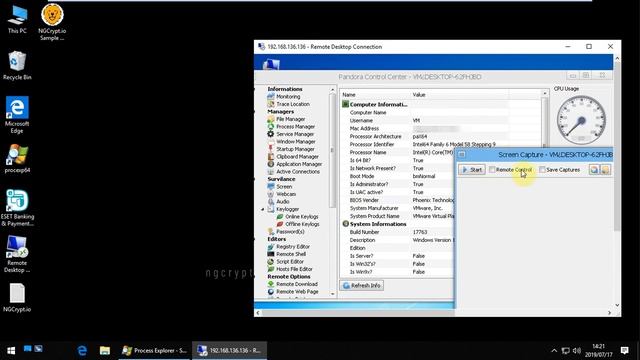Open Audio surveillance option
The width and height of the screenshot is (640, 360).
(x=278, y=202)
